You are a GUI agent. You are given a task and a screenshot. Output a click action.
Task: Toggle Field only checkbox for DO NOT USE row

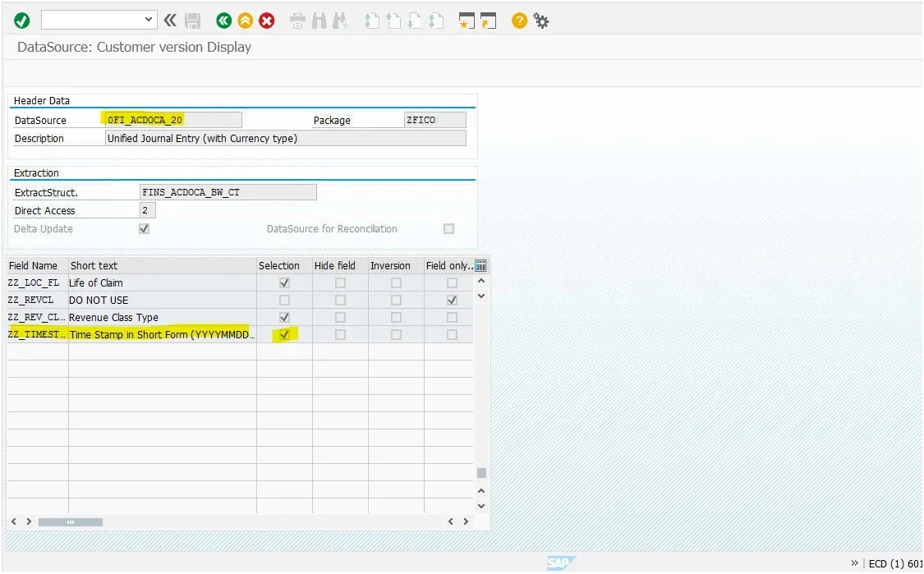(452, 300)
